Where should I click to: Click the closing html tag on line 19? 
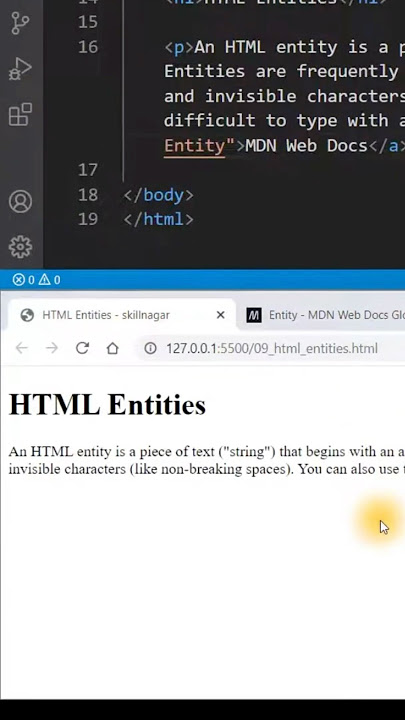158,219
